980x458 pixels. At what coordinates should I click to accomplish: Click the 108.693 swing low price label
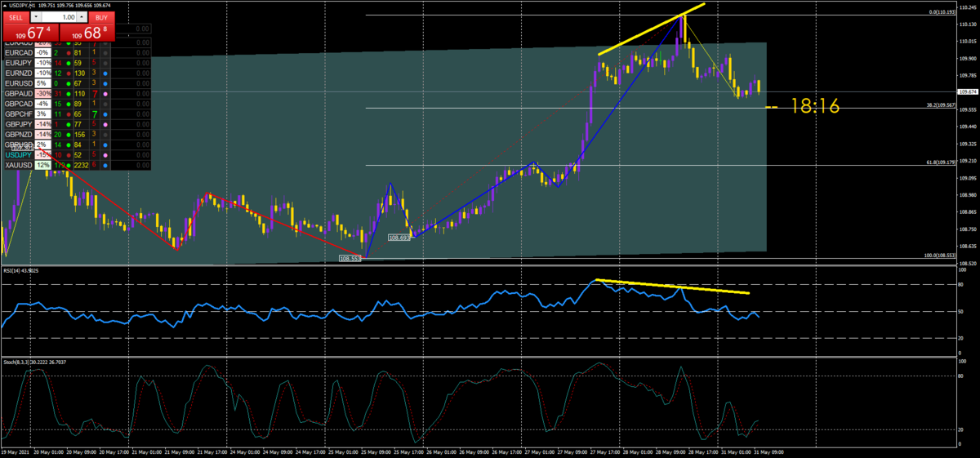pyautogui.click(x=399, y=237)
